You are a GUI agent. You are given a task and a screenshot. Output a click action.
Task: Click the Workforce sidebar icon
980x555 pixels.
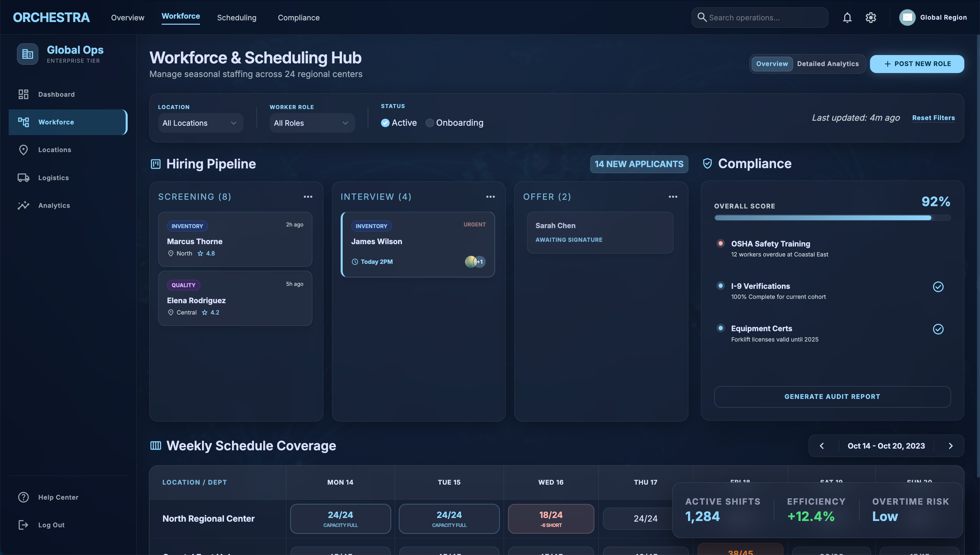(23, 122)
